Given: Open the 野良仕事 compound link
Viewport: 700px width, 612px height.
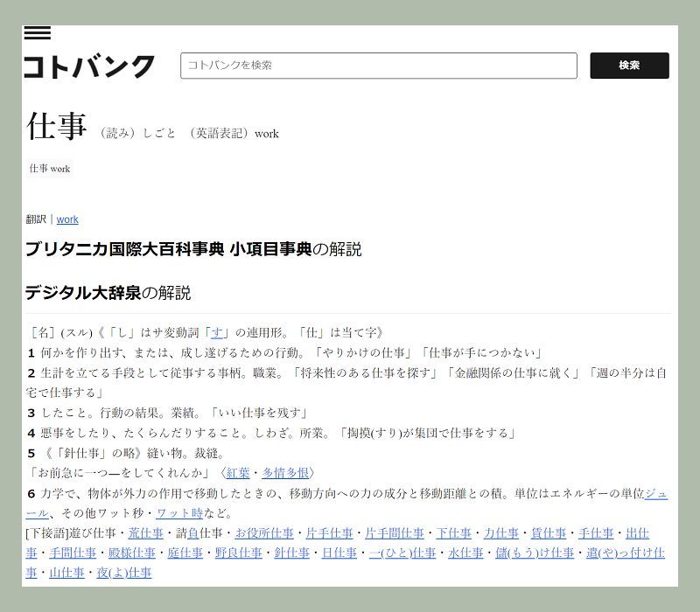Looking at the screenshot, I should click(x=238, y=553).
